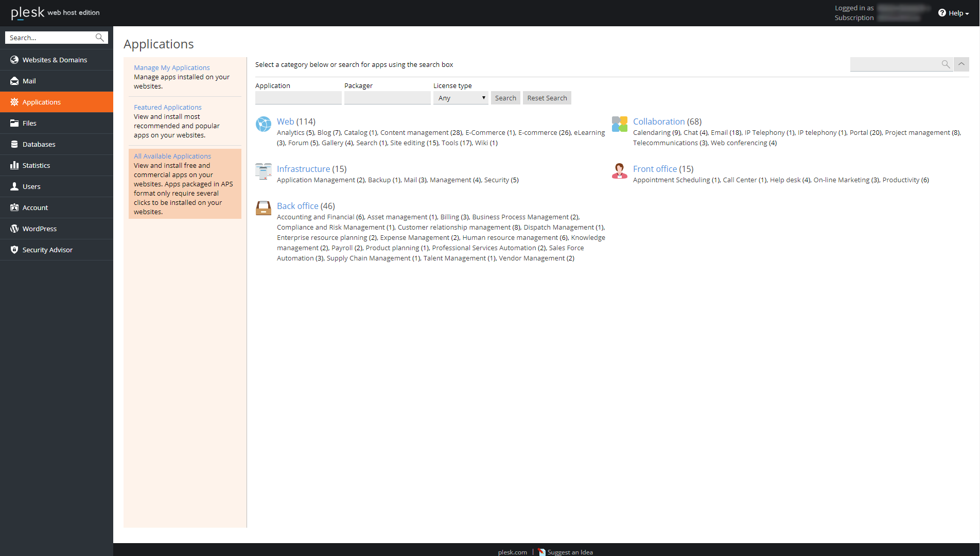980x556 pixels.
Task: Open the License type dropdown
Action: [x=461, y=98]
